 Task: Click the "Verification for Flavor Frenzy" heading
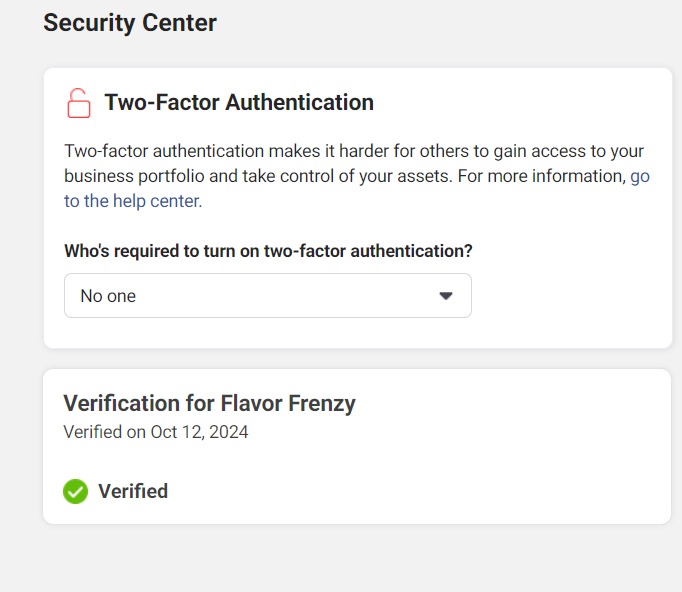(x=209, y=403)
